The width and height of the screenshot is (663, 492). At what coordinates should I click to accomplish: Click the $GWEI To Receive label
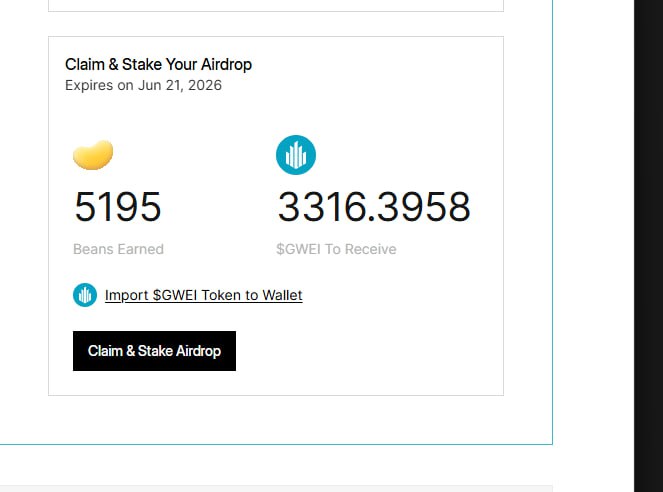pos(336,249)
